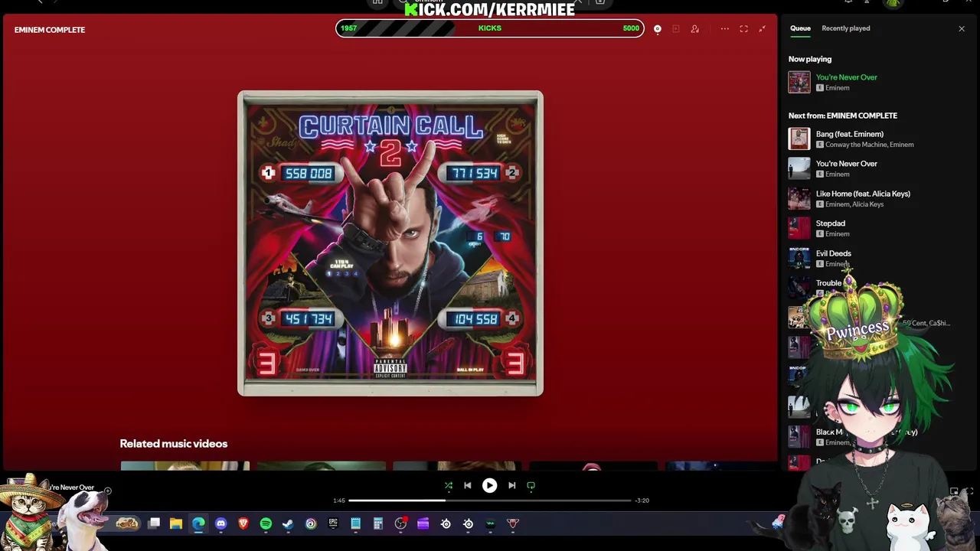This screenshot has height=551, width=980.
Task: Skip to the next track
Action: 511,485
